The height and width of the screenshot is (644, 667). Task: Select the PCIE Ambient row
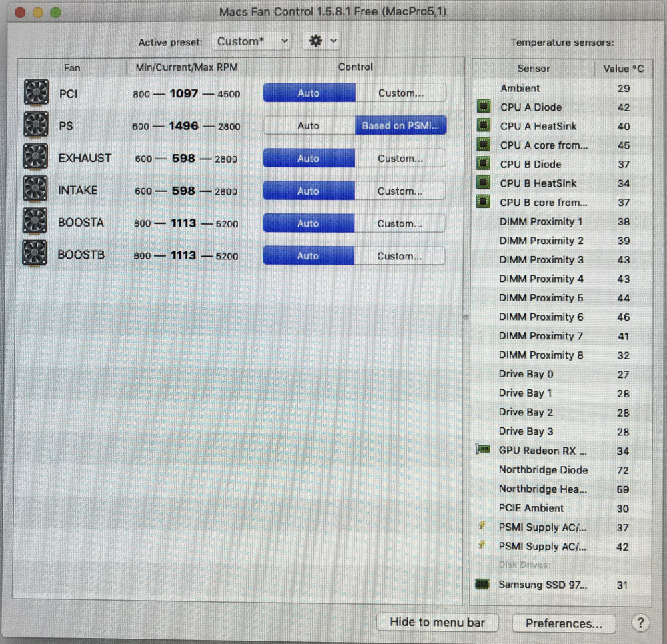point(562,508)
